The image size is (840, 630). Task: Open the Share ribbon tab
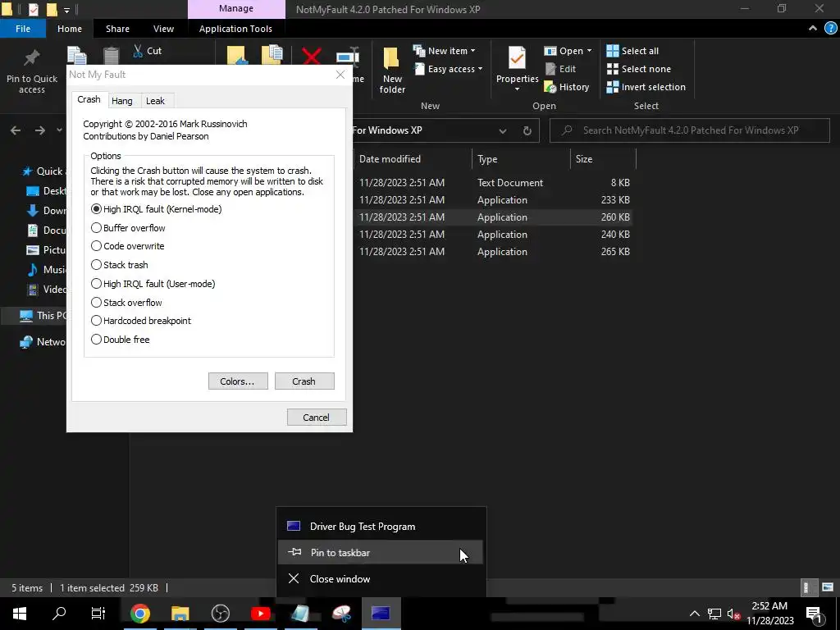click(117, 29)
